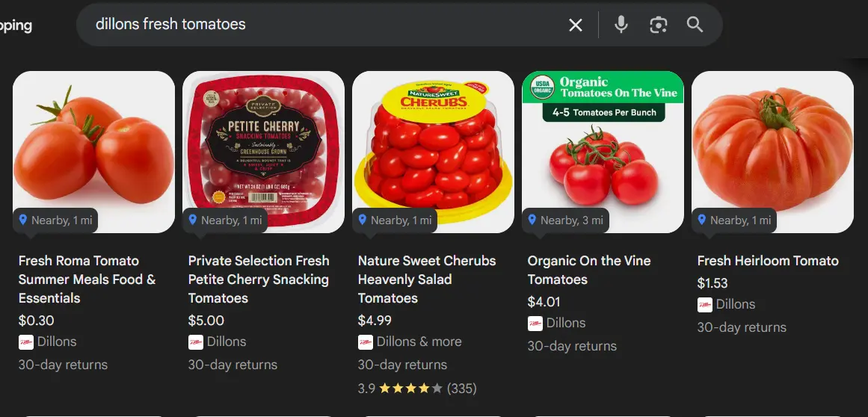The image size is (868, 417).
Task: Click 'Dillons & more' seller link
Action: (x=419, y=342)
